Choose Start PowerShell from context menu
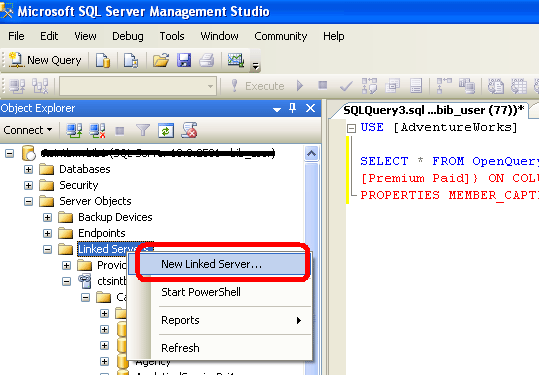 coord(220,292)
